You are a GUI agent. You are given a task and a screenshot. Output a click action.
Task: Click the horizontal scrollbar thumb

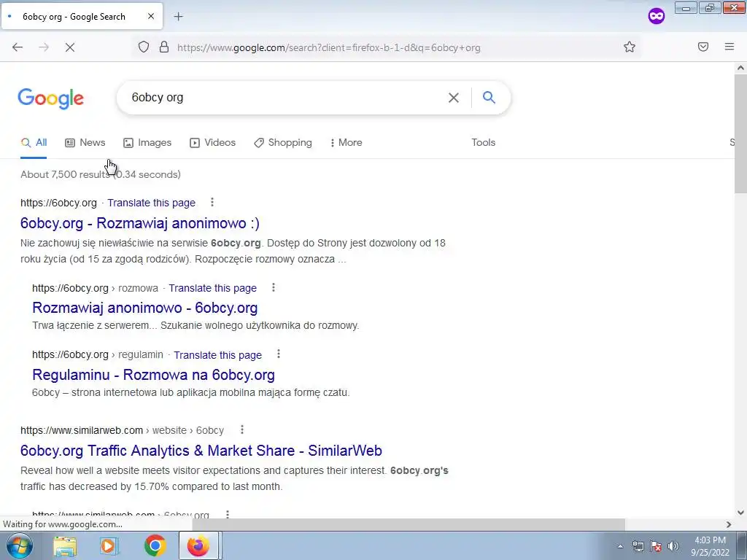tap(409, 524)
